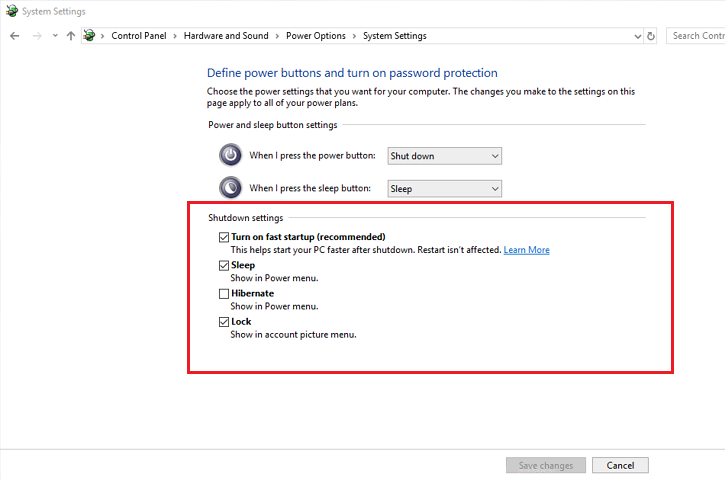The image size is (725, 482).
Task: Navigate to Power Options breadcrumb
Action: [315, 36]
